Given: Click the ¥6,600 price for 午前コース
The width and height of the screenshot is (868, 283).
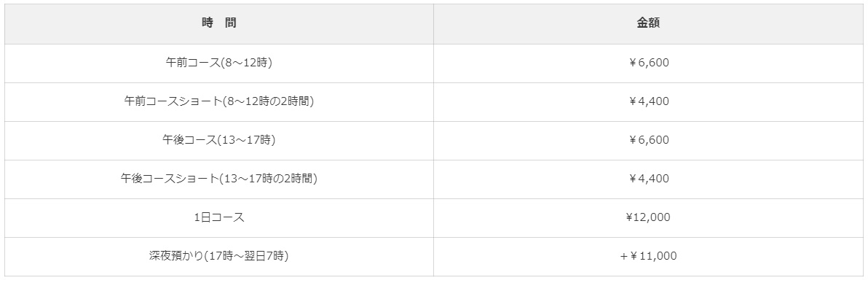Looking at the screenshot, I should [648, 63].
